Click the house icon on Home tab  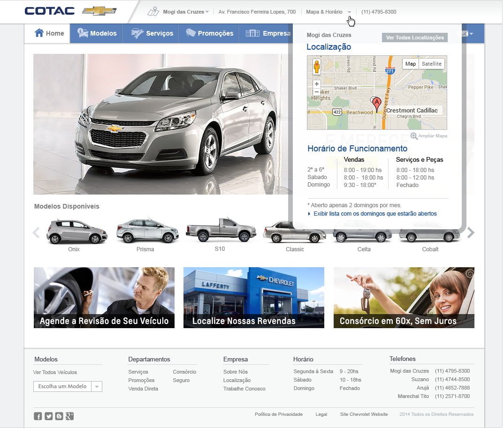39,33
